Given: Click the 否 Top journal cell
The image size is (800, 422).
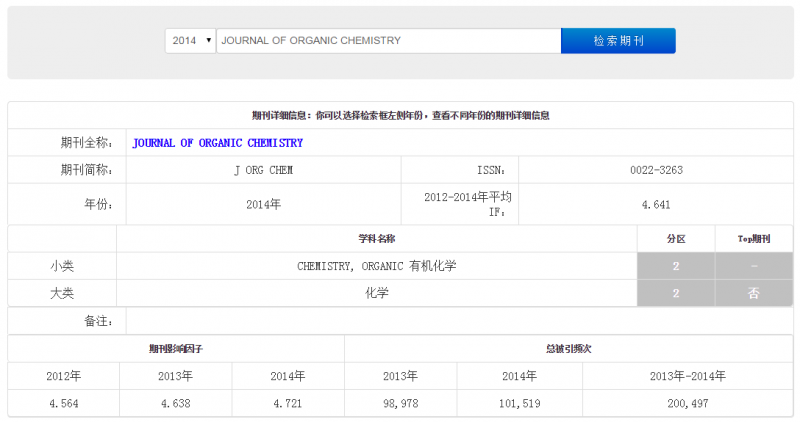Looking at the screenshot, I should point(754,293).
